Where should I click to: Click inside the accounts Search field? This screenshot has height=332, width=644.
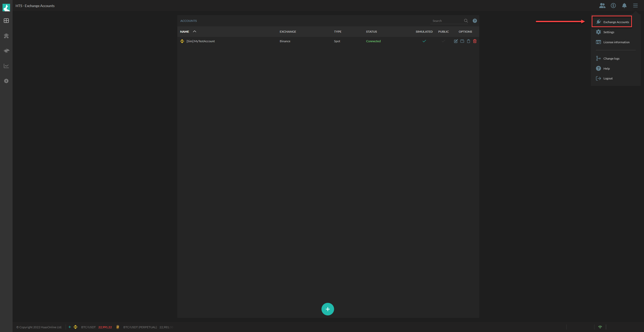448,21
